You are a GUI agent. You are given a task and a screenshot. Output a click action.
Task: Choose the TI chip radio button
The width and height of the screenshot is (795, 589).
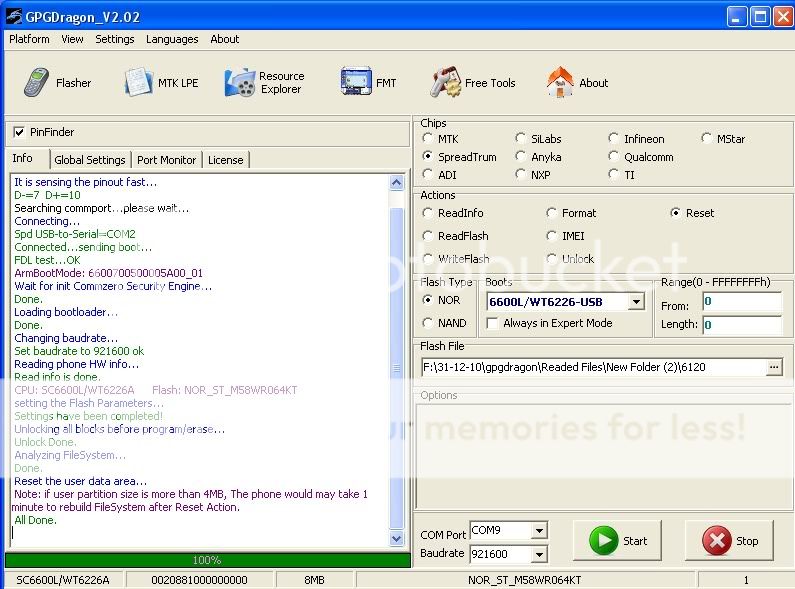click(613, 175)
